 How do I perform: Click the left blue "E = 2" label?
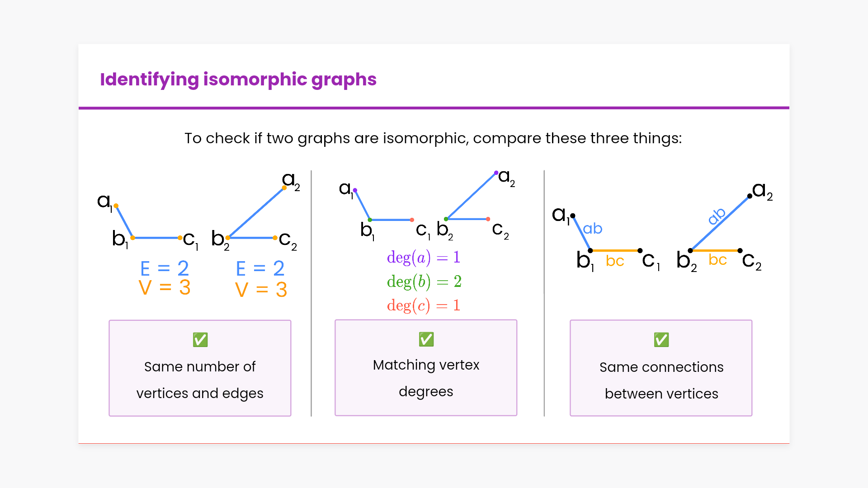pos(165,268)
